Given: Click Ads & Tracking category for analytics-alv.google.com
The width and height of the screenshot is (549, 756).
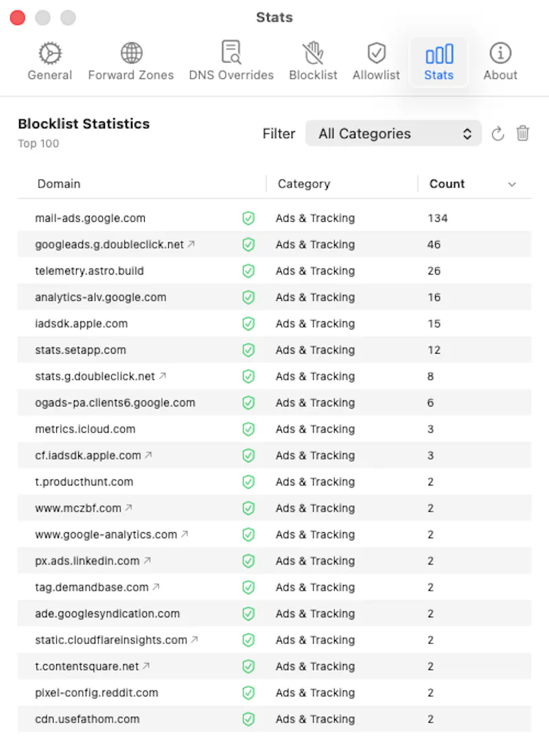Looking at the screenshot, I should click(x=315, y=297).
